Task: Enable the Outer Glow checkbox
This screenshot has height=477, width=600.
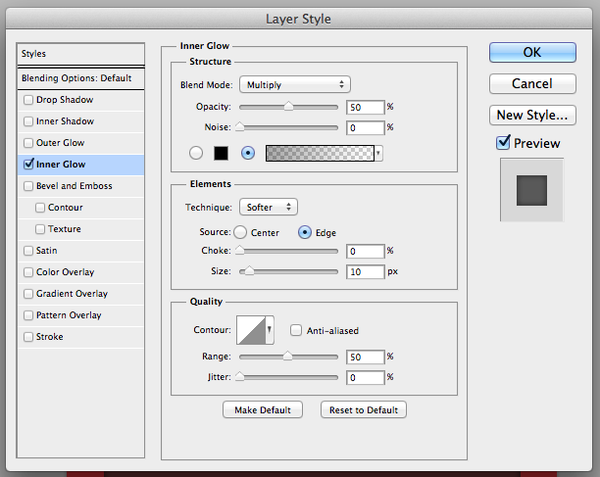Action: coord(28,143)
